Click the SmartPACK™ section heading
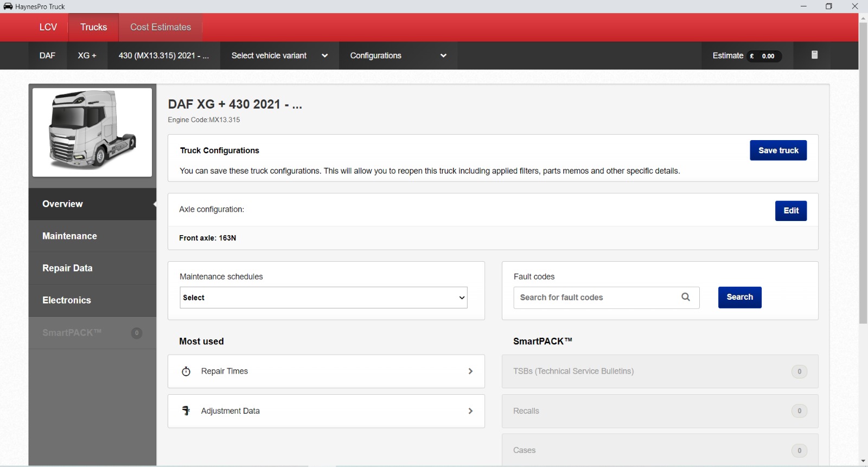868x467 pixels. 542,341
